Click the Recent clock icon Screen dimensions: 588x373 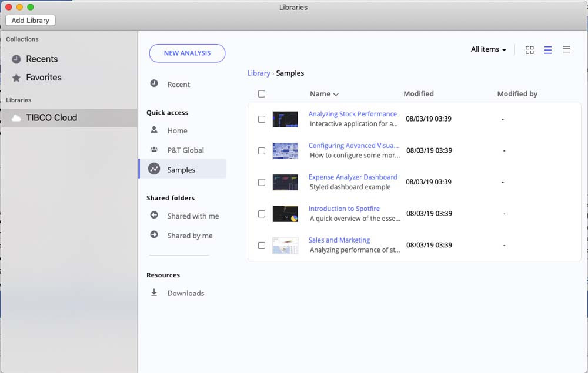coord(154,84)
